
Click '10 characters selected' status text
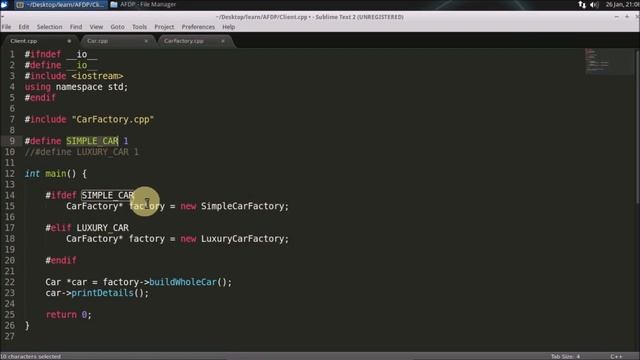tap(31, 356)
